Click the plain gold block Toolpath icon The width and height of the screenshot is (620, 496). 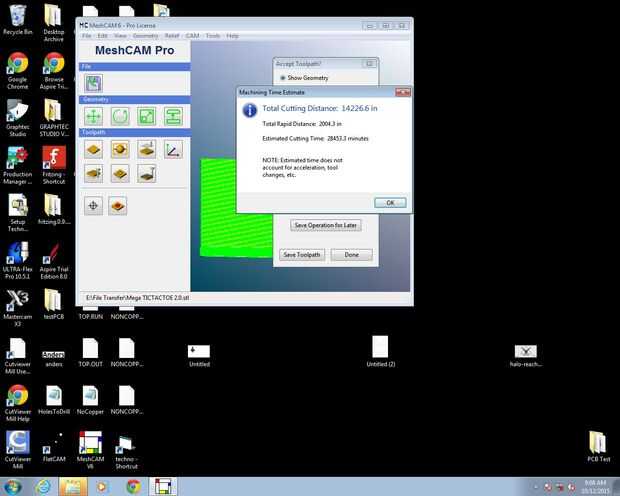[94, 150]
